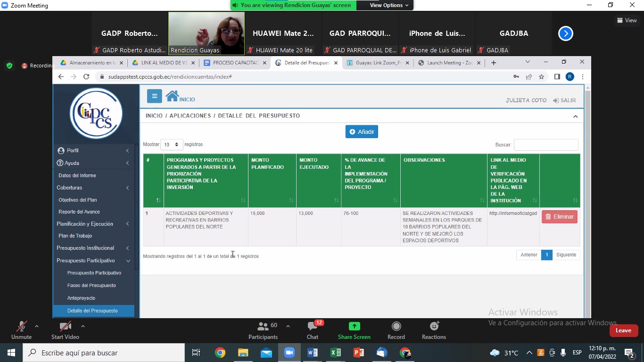Expand participants options caret beside Participants

[288, 326]
